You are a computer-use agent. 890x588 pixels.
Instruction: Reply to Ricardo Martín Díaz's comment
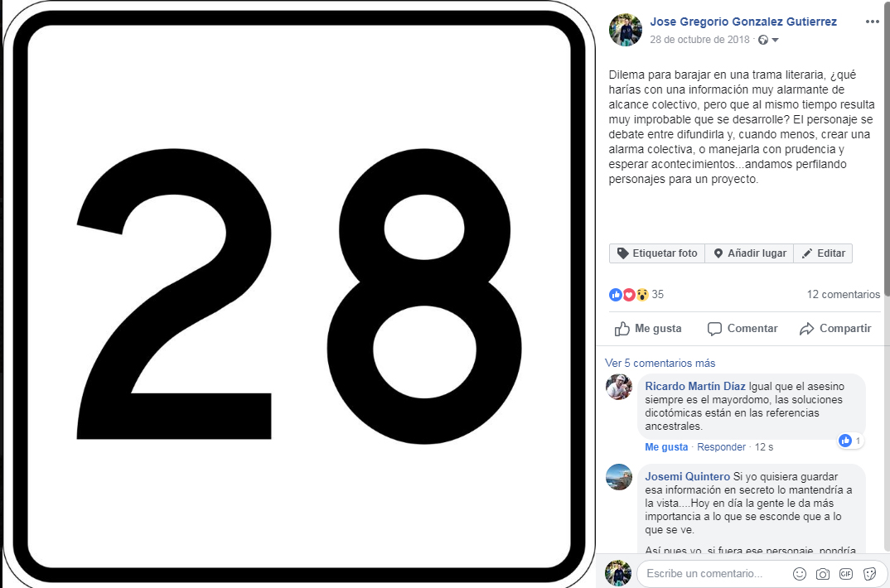pos(721,447)
